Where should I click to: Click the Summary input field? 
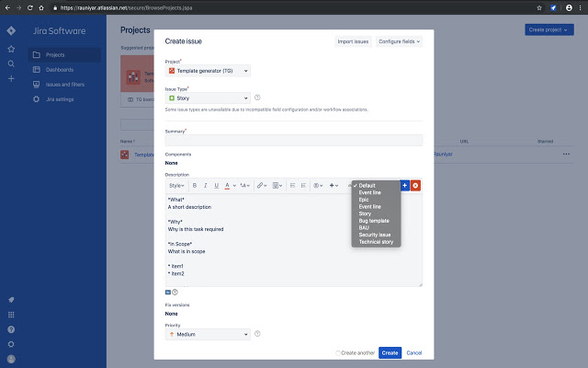(294, 141)
